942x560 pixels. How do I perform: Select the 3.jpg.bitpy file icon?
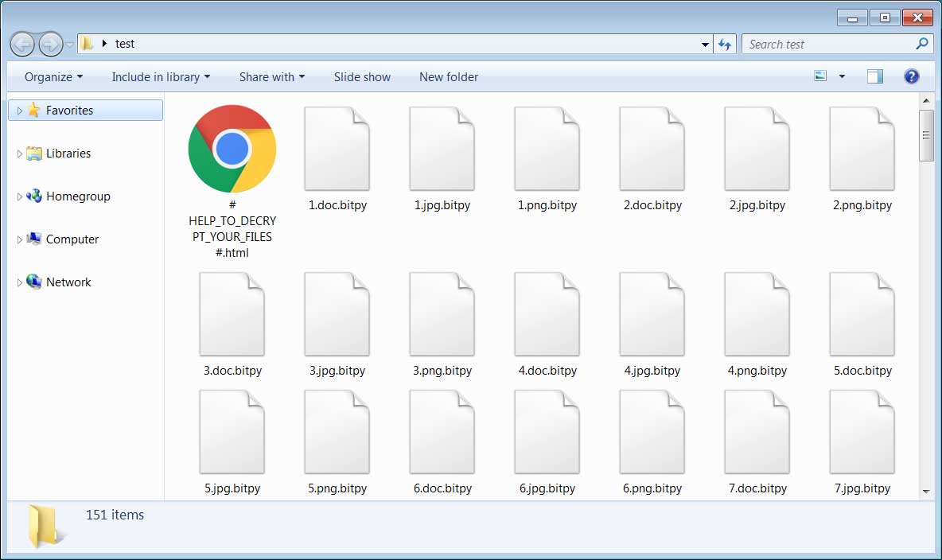pos(337,314)
